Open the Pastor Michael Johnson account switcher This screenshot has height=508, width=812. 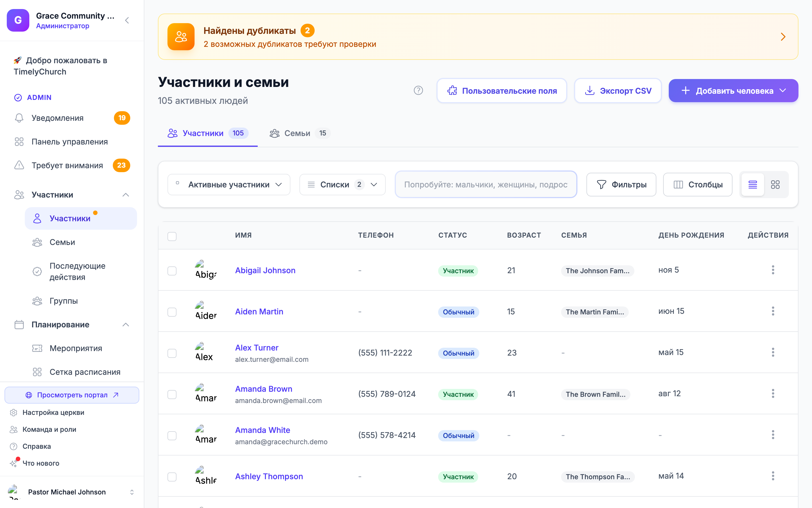click(x=72, y=492)
